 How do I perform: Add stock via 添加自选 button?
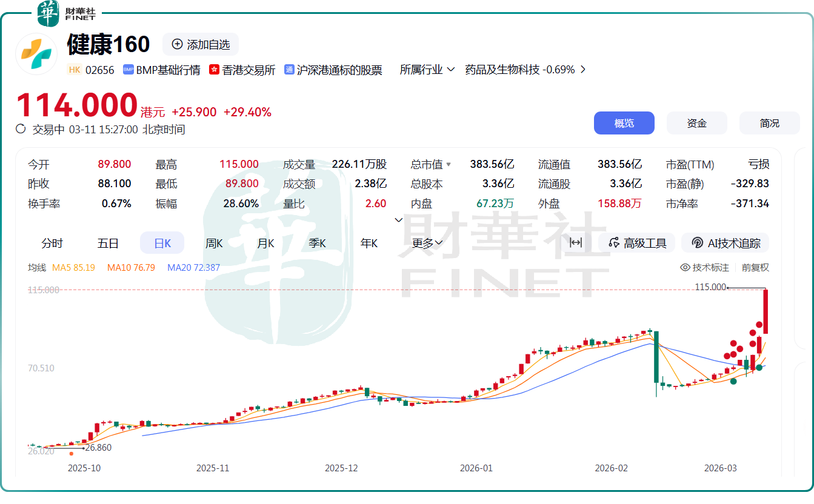click(x=201, y=44)
